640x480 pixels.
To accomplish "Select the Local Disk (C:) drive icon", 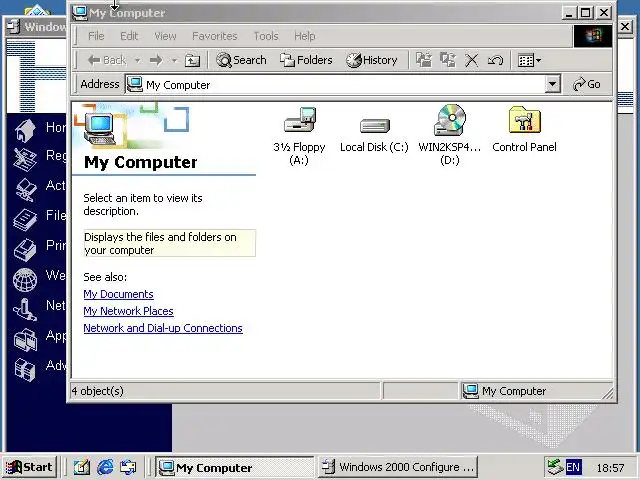I will pos(375,125).
